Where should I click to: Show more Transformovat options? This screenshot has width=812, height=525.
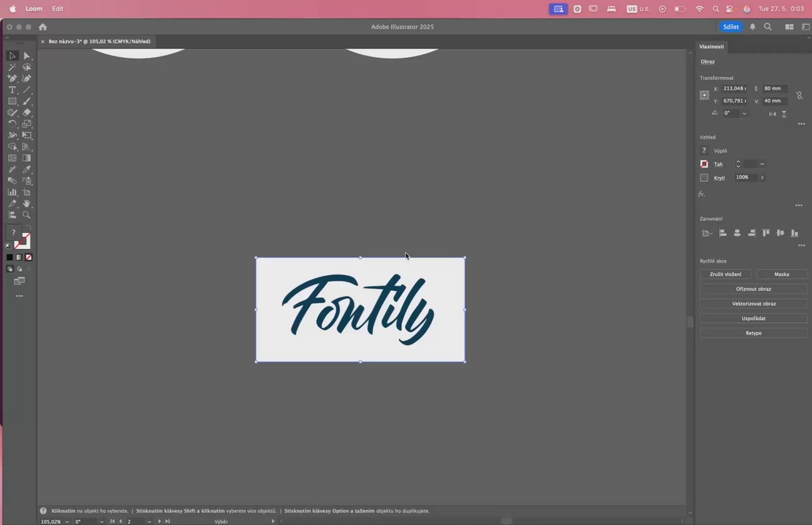(801, 124)
